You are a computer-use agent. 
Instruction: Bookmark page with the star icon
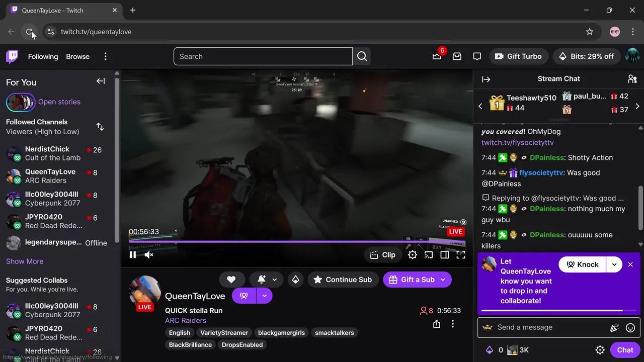(590, 32)
